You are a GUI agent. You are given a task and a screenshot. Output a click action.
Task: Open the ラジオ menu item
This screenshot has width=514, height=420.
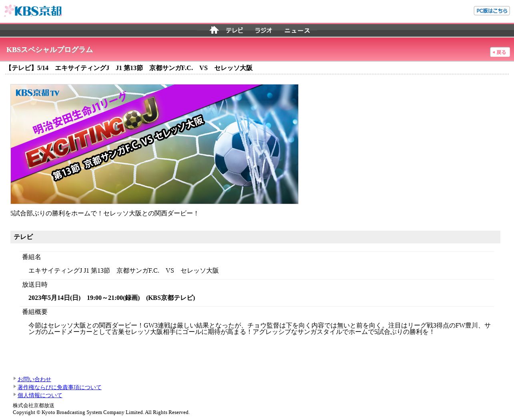click(263, 30)
